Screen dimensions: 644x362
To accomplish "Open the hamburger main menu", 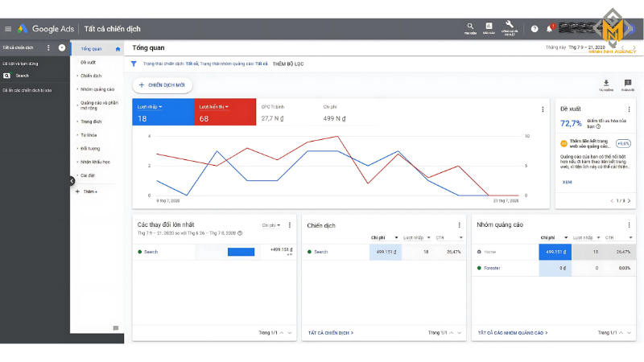I will (8, 29).
